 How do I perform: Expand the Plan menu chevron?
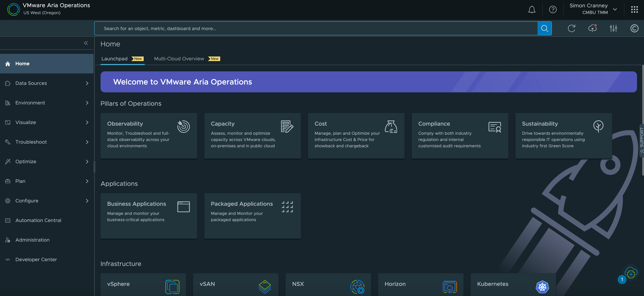coord(87,181)
